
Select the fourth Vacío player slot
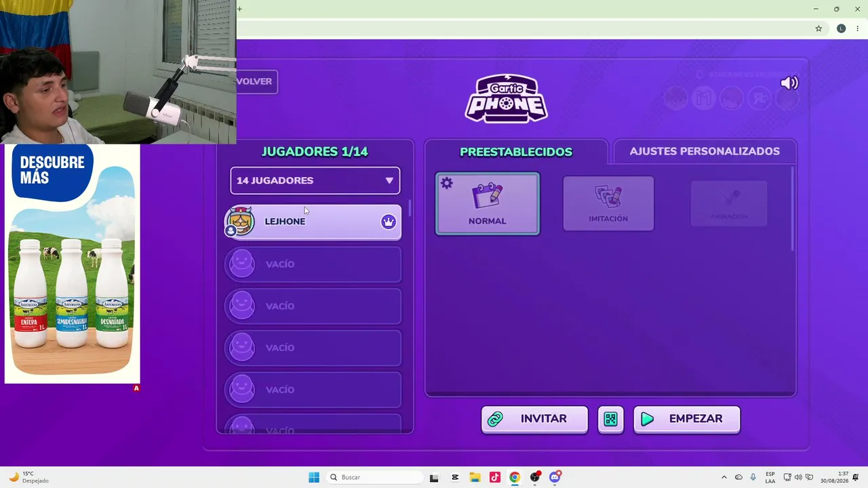[x=313, y=390]
